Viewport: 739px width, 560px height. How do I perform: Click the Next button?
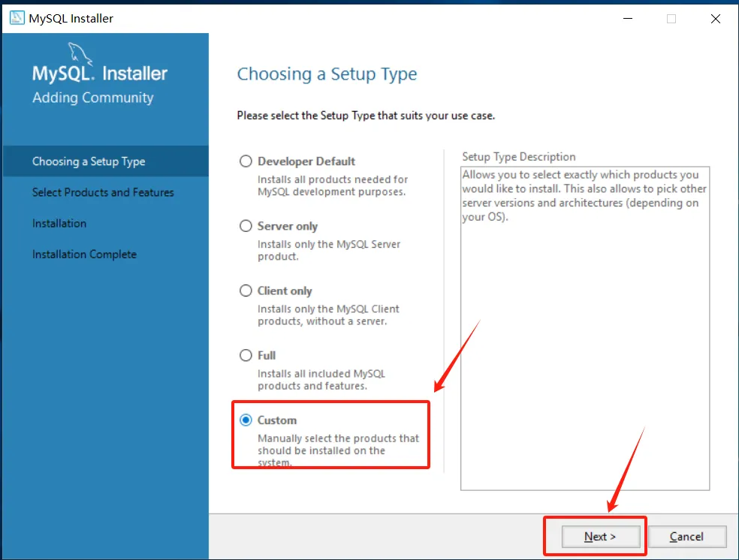(x=601, y=537)
